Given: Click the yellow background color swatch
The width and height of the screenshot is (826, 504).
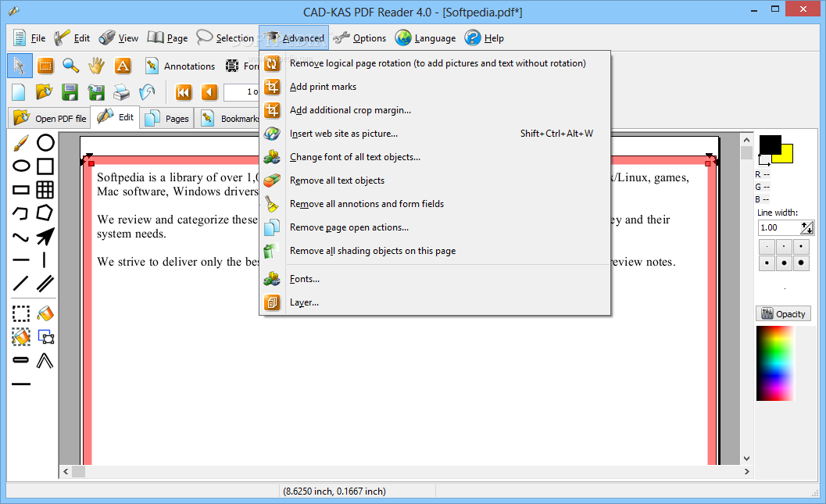Looking at the screenshot, I should (x=787, y=156).
